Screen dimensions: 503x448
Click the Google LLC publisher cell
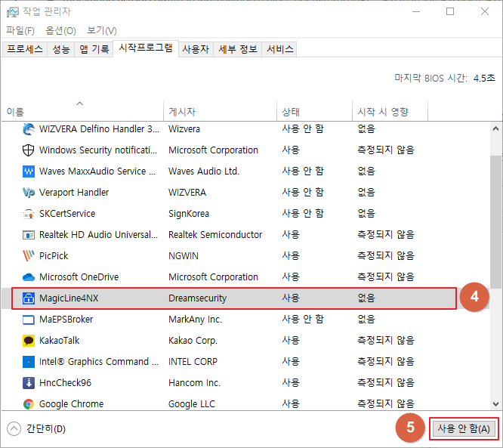coord(192,404)
